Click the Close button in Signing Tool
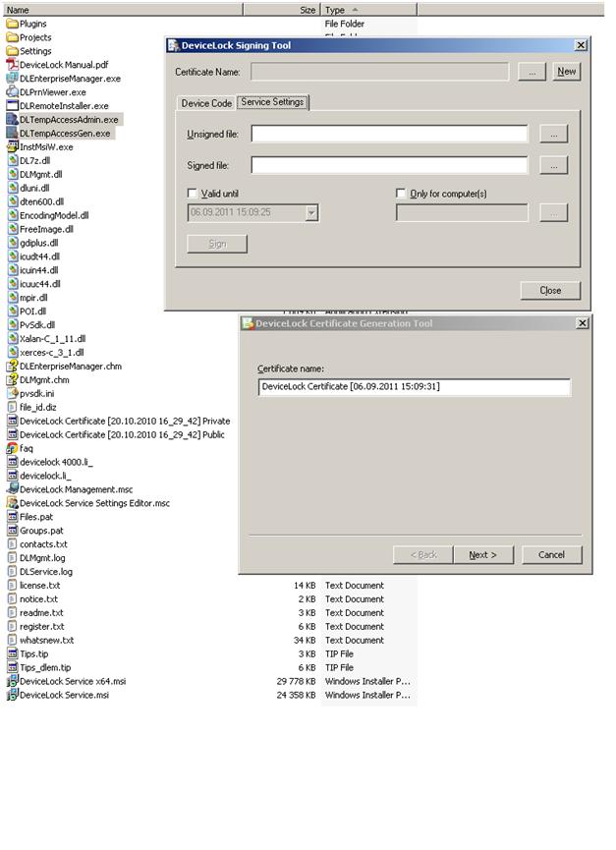This screenshot has width=616, height=850. (x=550, y=291)
